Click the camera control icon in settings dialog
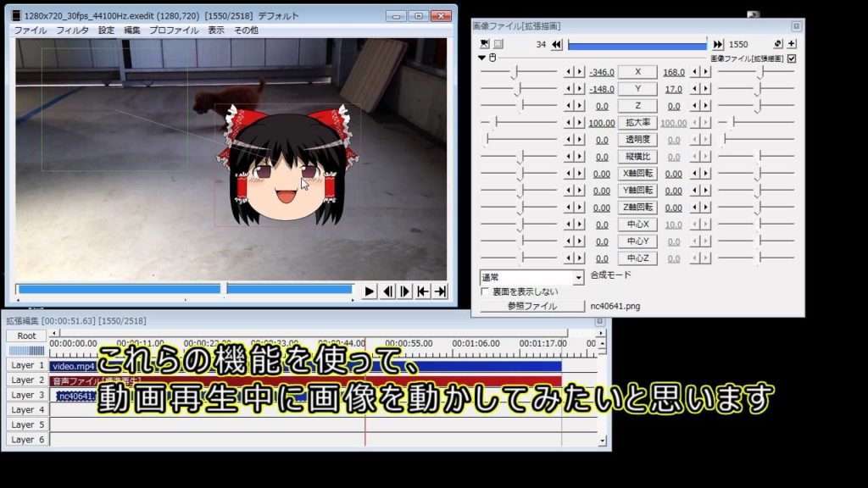The height and width of the screenshot is (488, 868). 484,44
